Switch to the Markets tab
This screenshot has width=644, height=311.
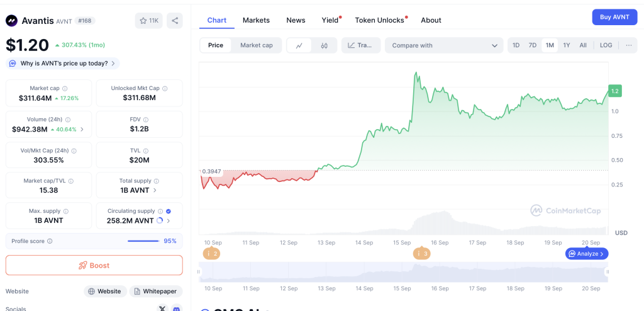[x=256, y=20]
